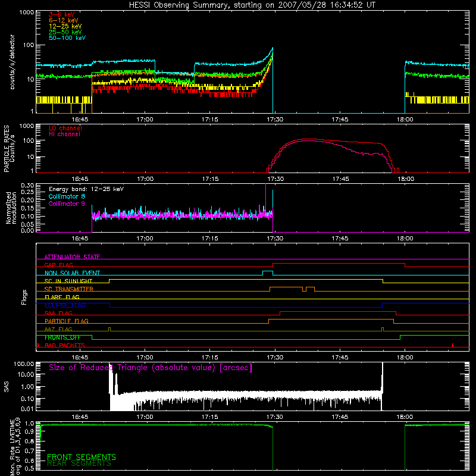Click the NON_SOLAR_EVENT raised step
Viewport: 476px width, 476px height.
(x=267, y=271)
